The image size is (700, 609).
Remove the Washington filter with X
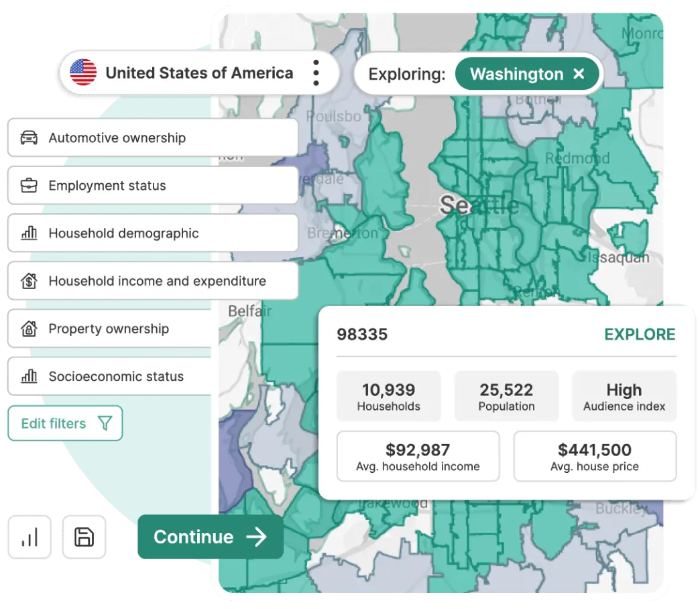click(x=579, y=74)
